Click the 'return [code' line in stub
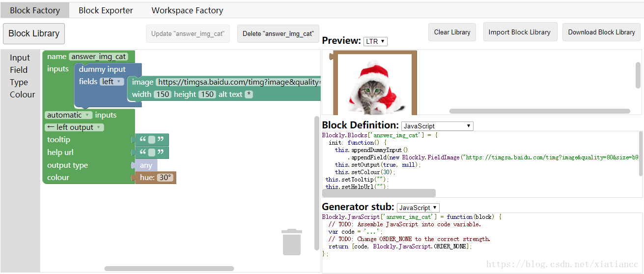The width and height of the screenshot is (644, 274). [400, 246]
